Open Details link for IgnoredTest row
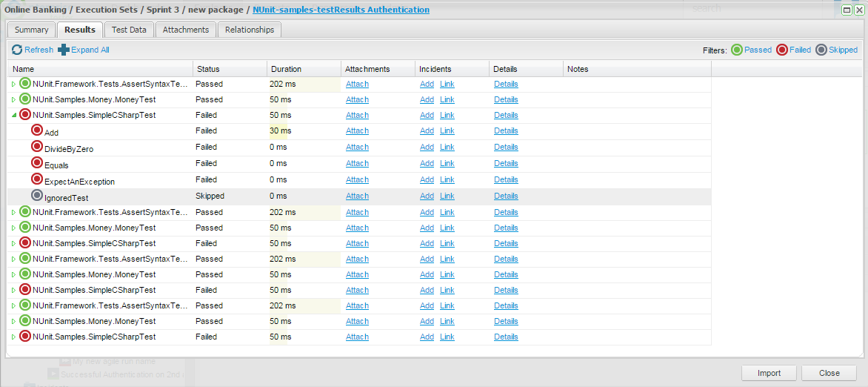 pyautogui.click(x=506, y=196)
